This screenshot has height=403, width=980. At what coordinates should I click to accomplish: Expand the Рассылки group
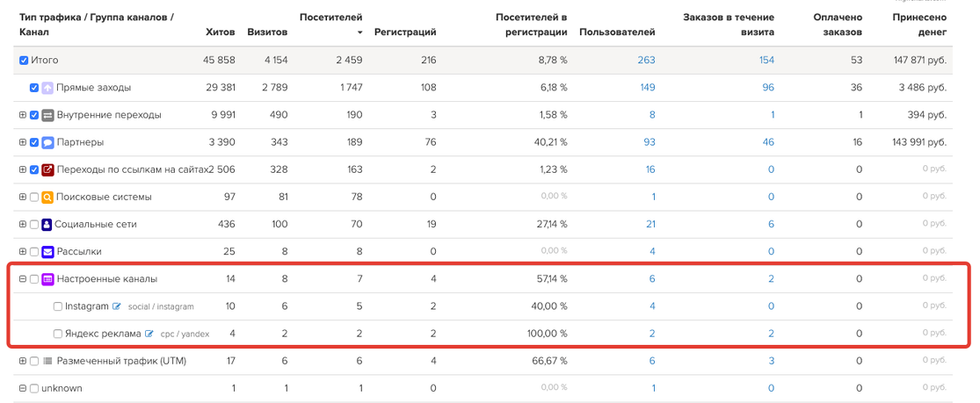pyautogui.click(x=23, y=252)
